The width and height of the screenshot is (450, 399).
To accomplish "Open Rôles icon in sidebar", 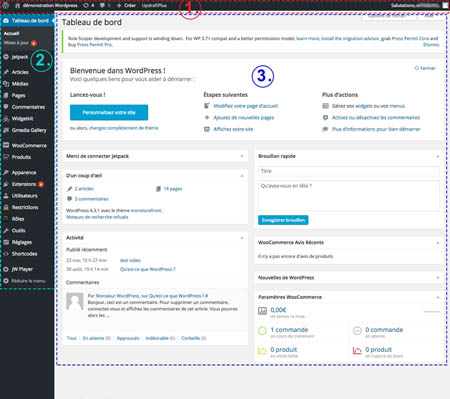I will pyautogui.click(x=6, y=219).
